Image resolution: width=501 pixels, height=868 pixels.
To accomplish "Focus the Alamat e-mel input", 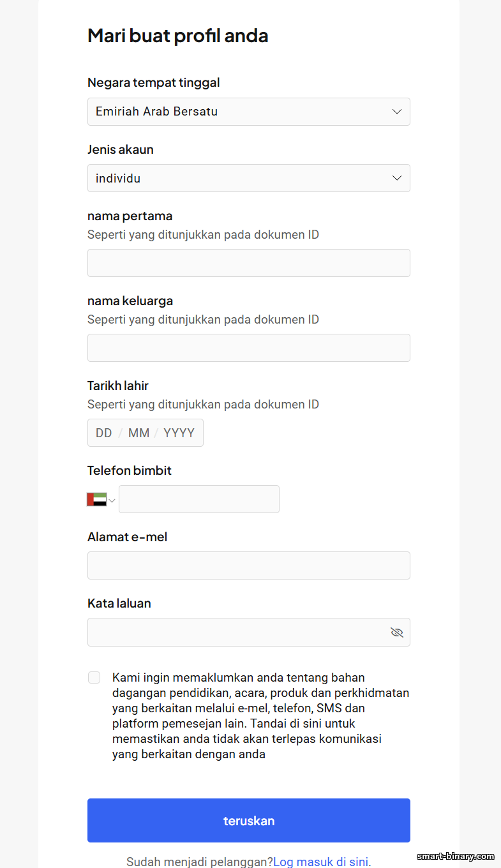I will [x=249, y=565].
